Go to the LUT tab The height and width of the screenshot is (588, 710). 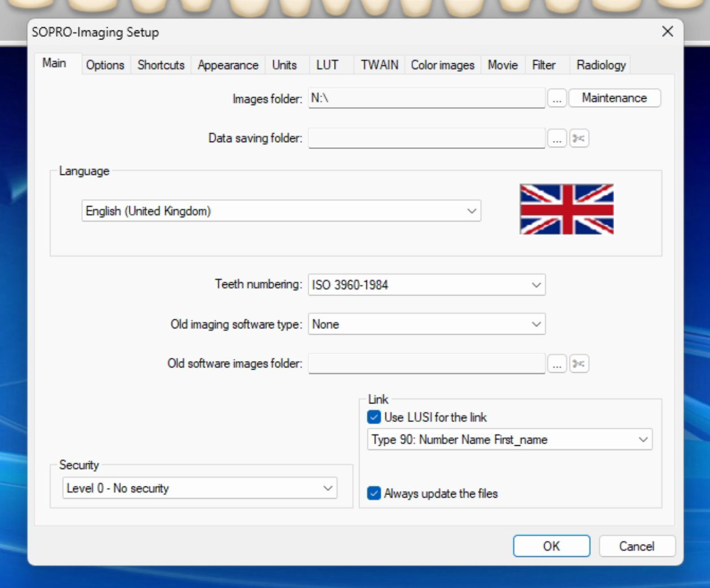(x=327, y=65)
